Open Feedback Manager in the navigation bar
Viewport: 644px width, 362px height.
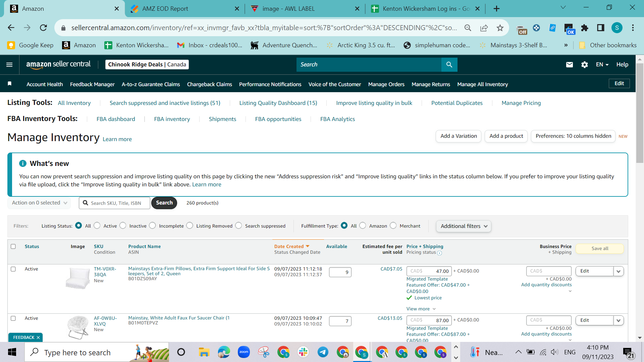pyautogui.click(x=92, y=84)
